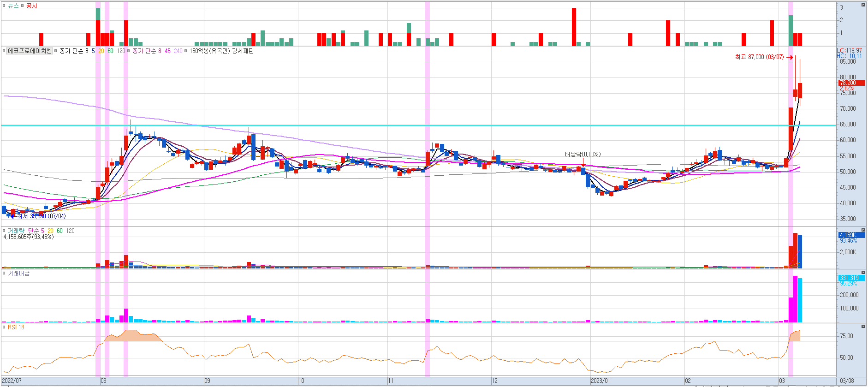Click the 70,000 price axis label
The image size is (868, 387).
point(848,109)
